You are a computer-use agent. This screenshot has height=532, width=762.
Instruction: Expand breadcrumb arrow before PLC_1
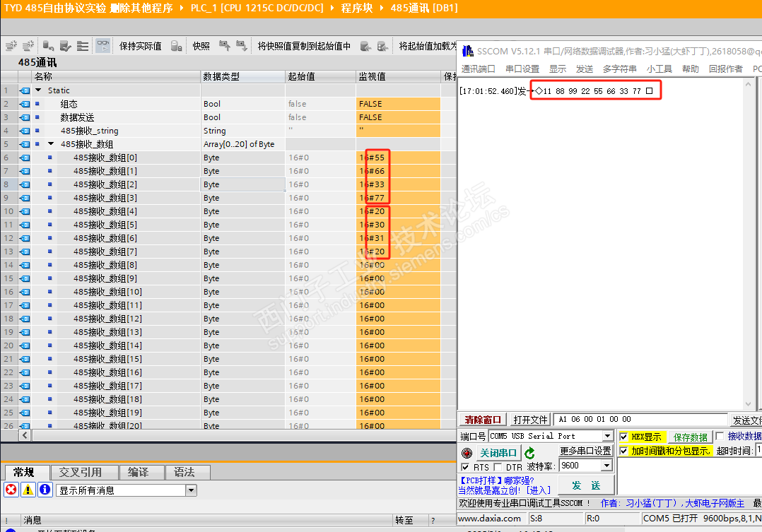182,8
